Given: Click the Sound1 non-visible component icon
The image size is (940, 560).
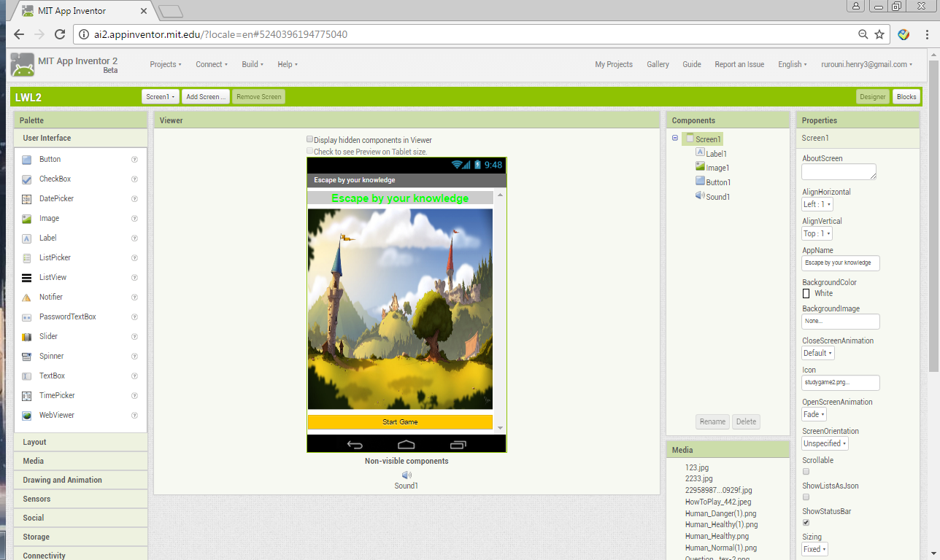Looking at the screenshot, I should coord(407,475).
